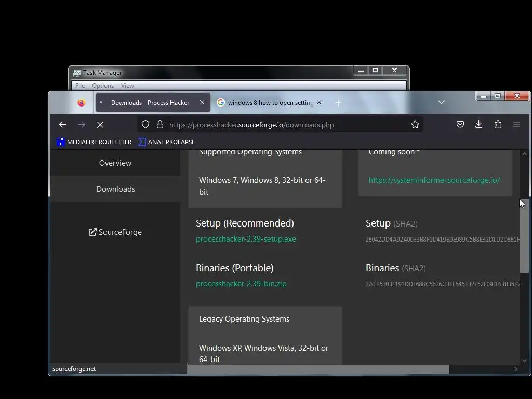532x399 pixels.
Task: Show the Firefox downloads panel
Action: tap(478, 125)
